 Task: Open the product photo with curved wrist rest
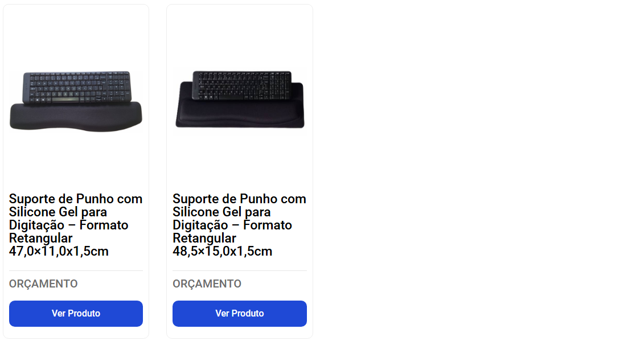(x=76, y=101)
